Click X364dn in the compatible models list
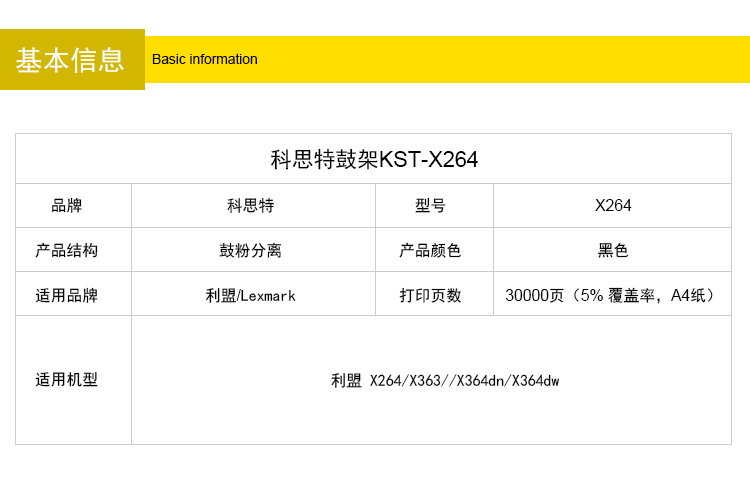 pyautogui.click(x=478, y=381)
